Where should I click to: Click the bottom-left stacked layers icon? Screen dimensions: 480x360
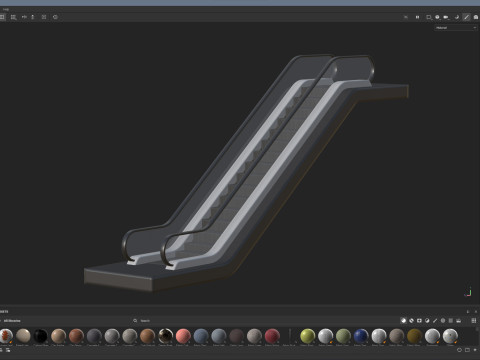(8, 350)
